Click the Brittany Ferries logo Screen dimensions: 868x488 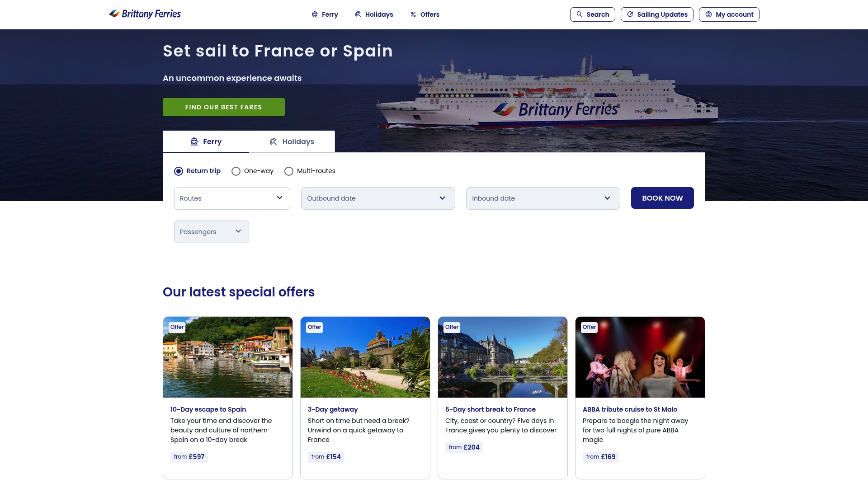pos(145,14)
